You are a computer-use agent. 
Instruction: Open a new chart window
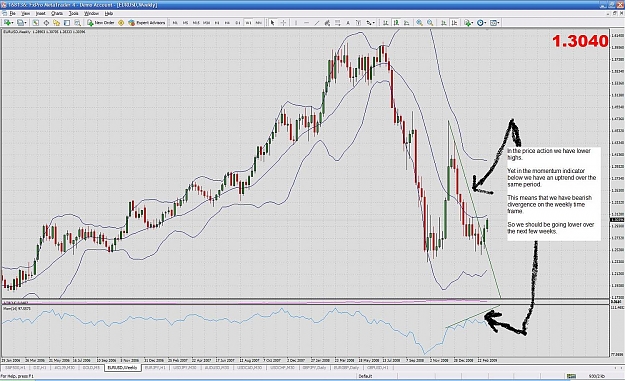[x=7, y=23]
